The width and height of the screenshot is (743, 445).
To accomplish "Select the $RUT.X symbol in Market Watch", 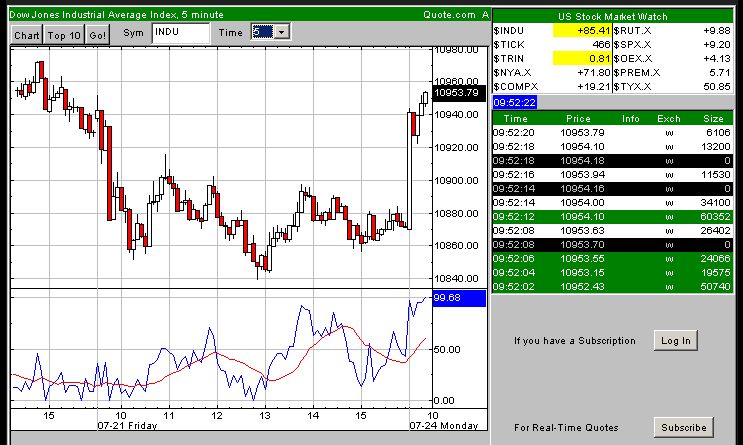I will [x=632, y=31].
